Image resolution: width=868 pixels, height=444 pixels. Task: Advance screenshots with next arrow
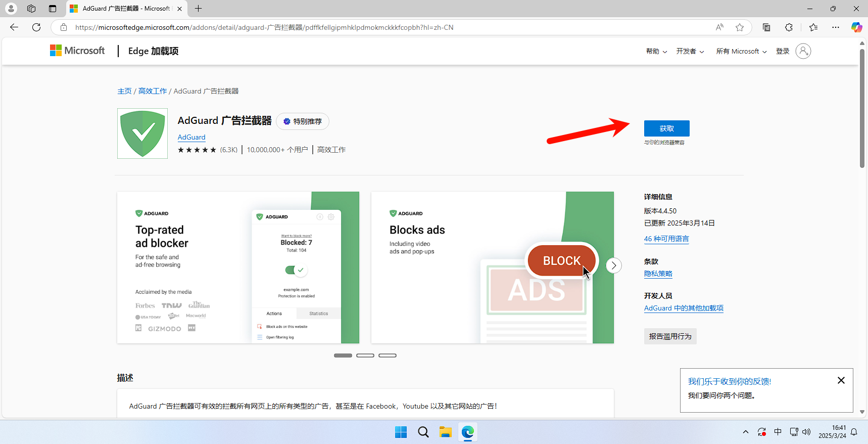(x=613, y=265)
